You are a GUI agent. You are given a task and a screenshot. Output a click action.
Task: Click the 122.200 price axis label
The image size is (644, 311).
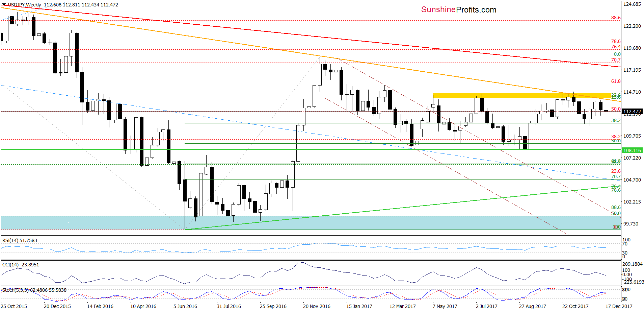click(632, 26)
